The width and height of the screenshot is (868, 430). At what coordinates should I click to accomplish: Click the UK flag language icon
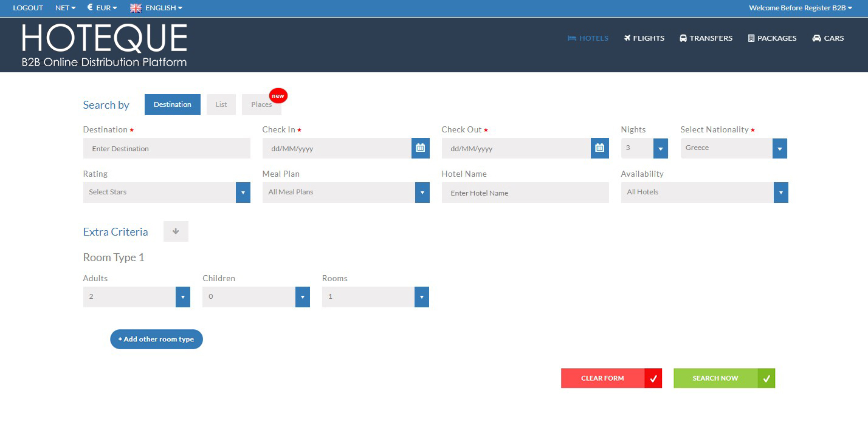[x=136, y=8]
